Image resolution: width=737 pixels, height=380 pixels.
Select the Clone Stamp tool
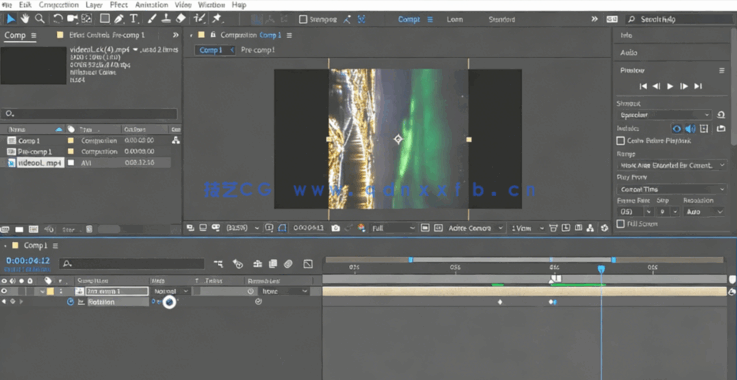(x=166, y=19)
